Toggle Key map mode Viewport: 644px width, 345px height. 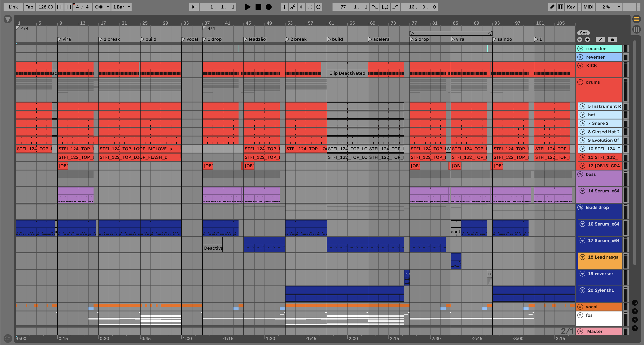(571, 7)
